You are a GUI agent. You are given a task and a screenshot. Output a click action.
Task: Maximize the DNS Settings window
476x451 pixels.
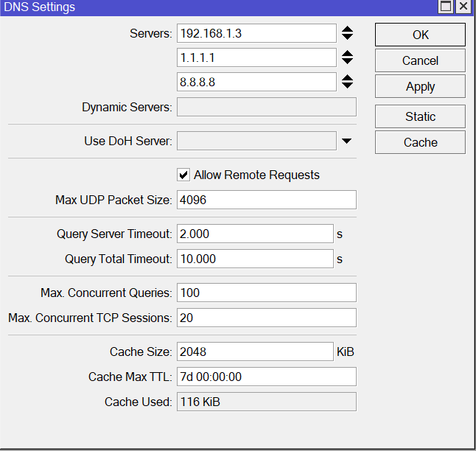point(445,7)
